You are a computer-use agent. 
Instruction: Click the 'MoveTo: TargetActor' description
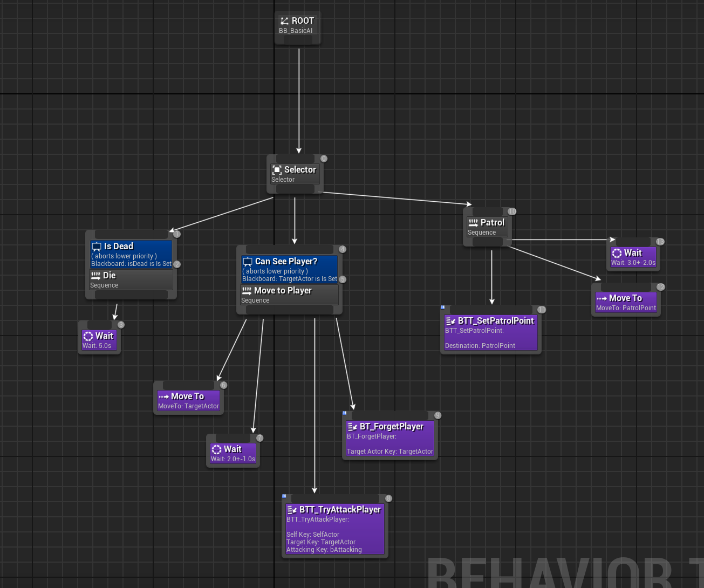[x=188, y=406]
